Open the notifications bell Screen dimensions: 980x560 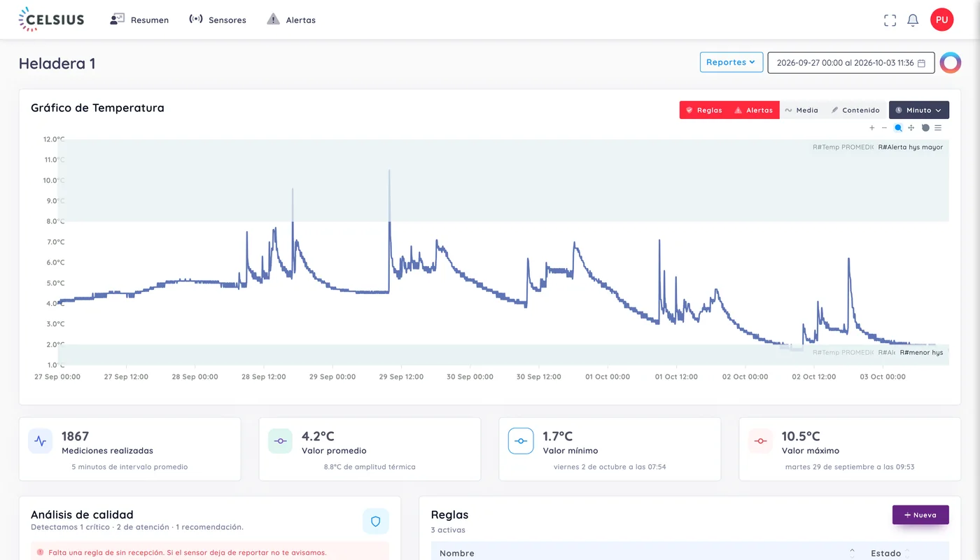tap(913, 20)
